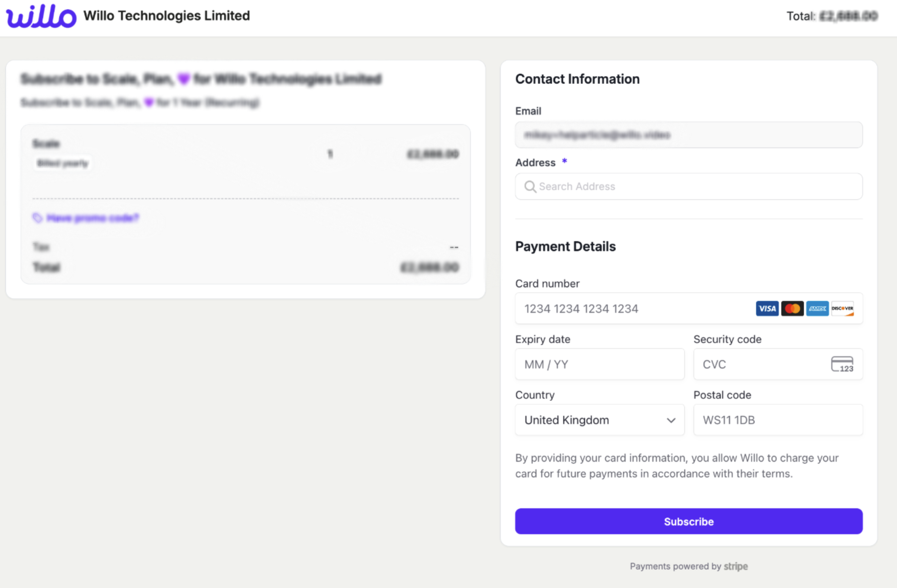The width and height of the screenshot is (897, 588).
Task: Click the Discover card icon
Action: pos(842,309)
